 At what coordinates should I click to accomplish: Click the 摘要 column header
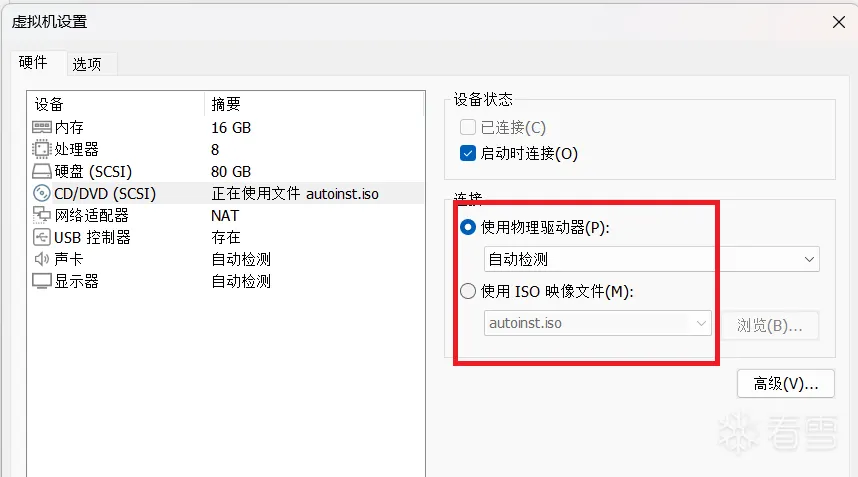point(226,104)
